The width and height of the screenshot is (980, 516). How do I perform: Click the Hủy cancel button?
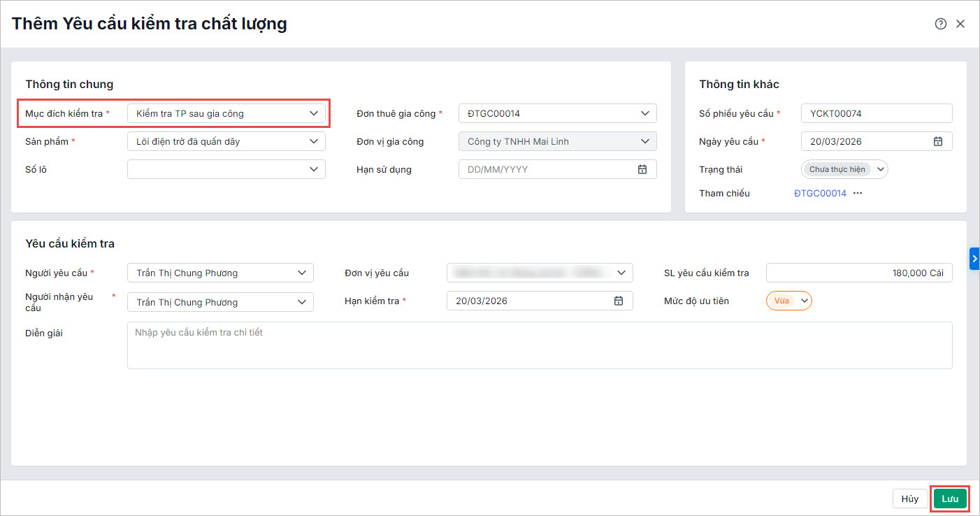coord(909,499)
